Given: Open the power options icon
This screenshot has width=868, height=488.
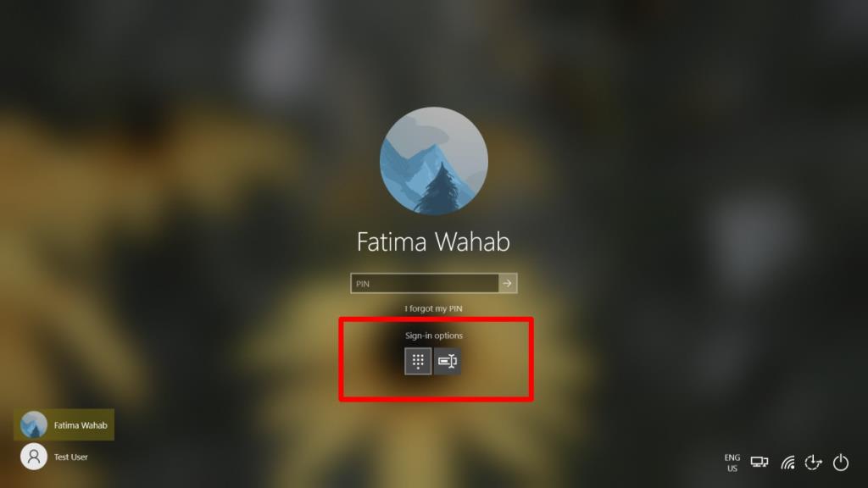Looking at the screenshot, I should [x=840, y=462].
